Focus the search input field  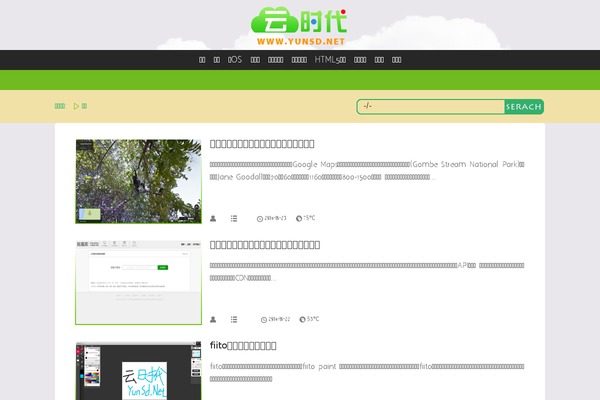coord(431,106)
